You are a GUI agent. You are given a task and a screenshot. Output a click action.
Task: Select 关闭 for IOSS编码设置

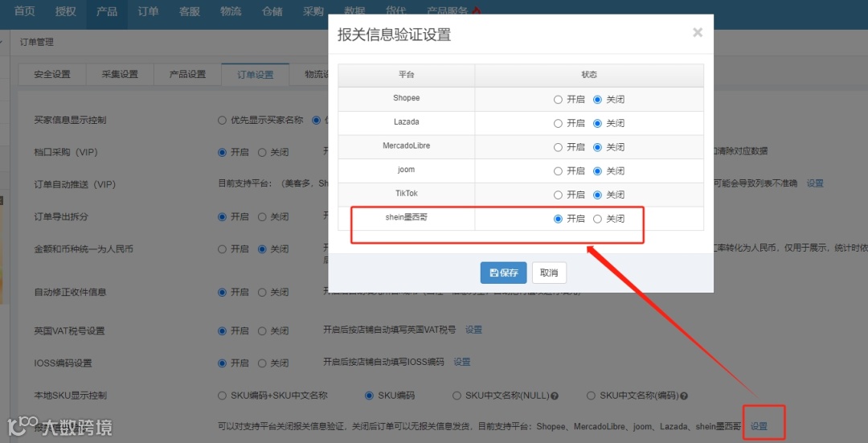[x=262, y=363]
